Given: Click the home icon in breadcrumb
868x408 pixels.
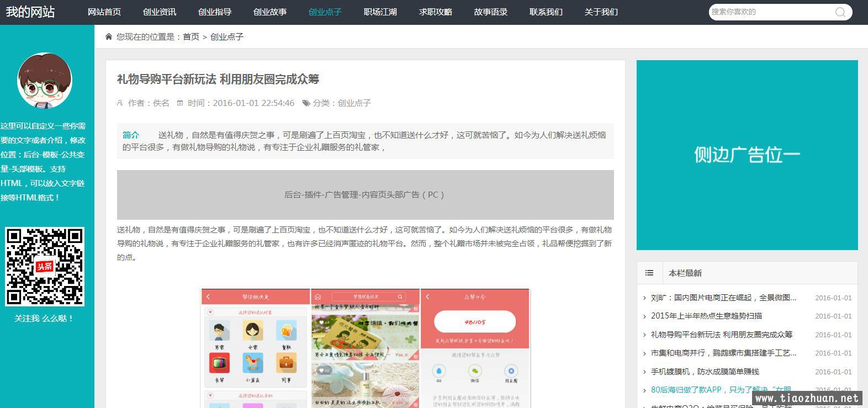Looking at the screenshot, I should [x=109, y=36].
